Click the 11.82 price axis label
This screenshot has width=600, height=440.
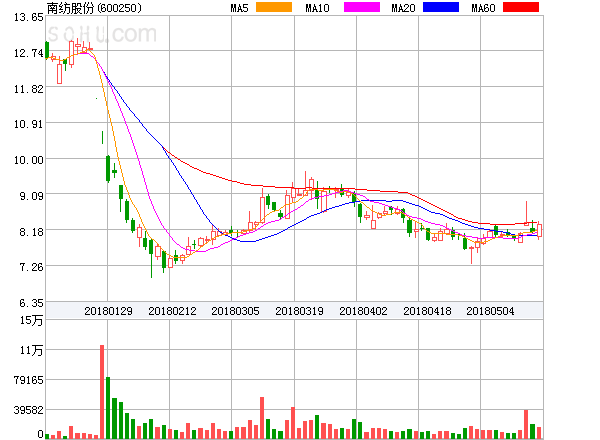[x=29, y=89]
